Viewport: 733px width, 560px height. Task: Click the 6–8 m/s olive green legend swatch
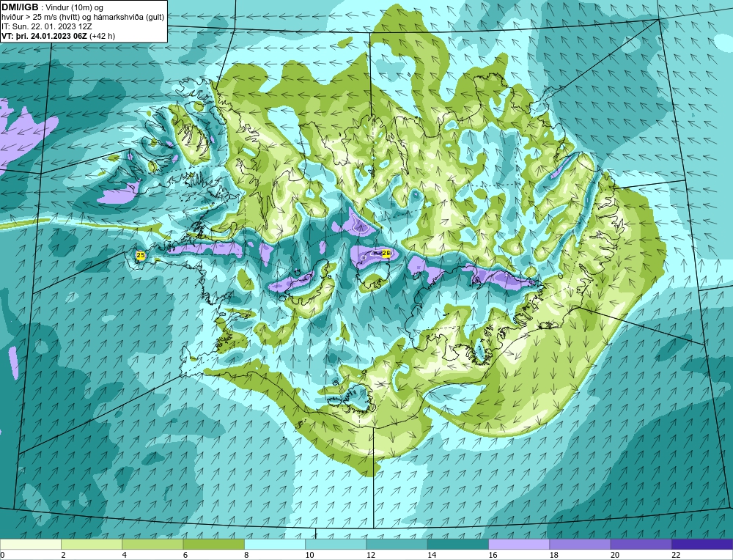(213, 545)
